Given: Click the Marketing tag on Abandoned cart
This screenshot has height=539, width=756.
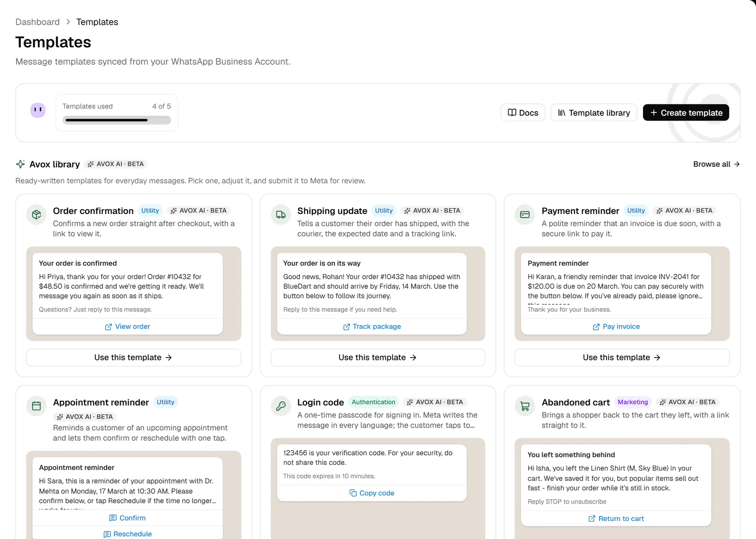Looking at the screenshot, I should (633, 402).
